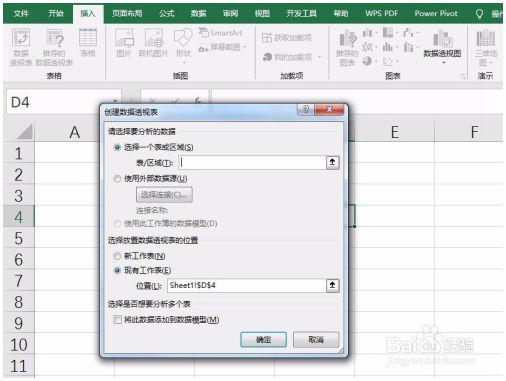Click the Location field showing Sheet1!$D$4
The height and width of the screenshot is (381, 506).
click(x=246, y=285)
